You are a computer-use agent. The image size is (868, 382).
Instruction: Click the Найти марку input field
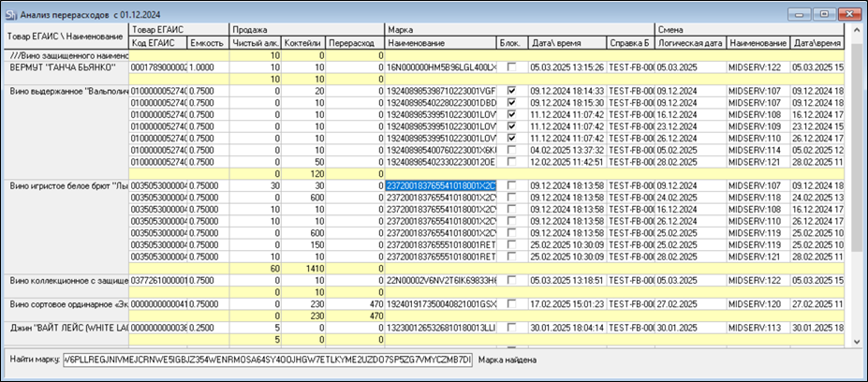click(268, 360)
